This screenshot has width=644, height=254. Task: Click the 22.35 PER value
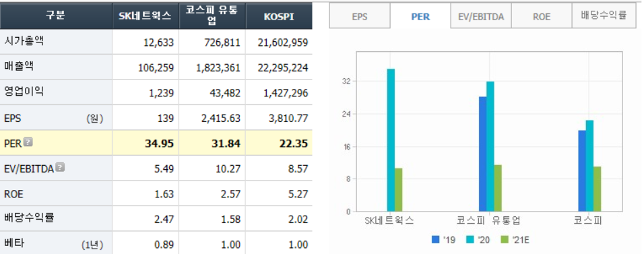point(293,144)
